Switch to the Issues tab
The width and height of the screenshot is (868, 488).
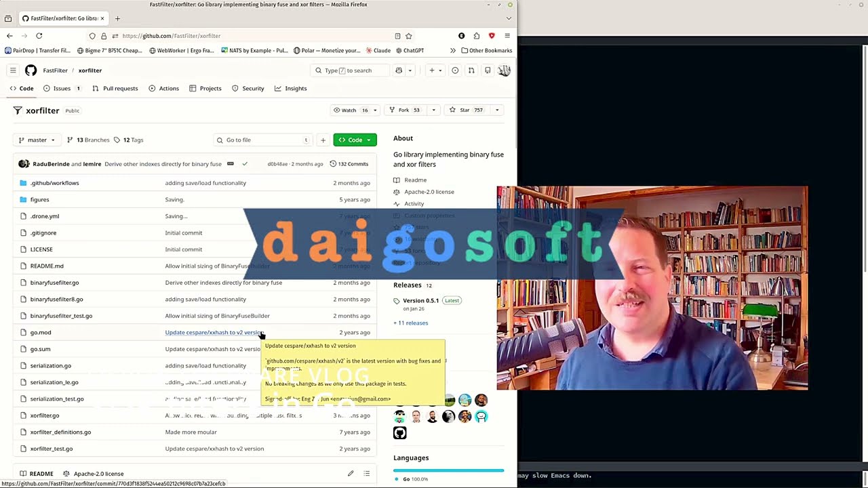(62, 89)
